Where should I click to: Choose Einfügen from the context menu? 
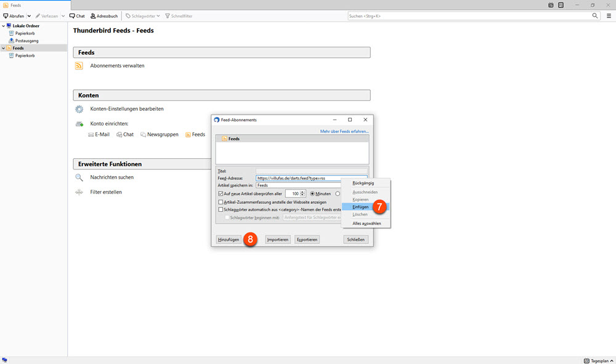point(360,207)
